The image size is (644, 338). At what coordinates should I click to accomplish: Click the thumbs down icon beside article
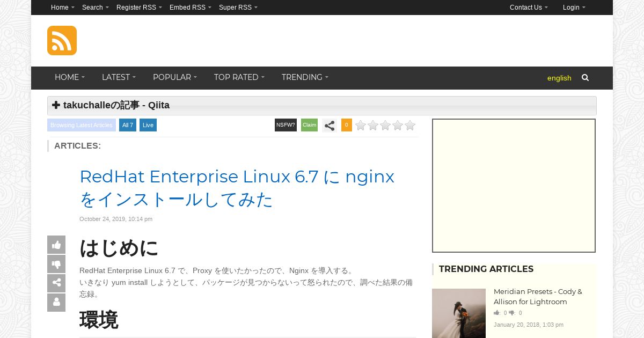pos(56,264)
